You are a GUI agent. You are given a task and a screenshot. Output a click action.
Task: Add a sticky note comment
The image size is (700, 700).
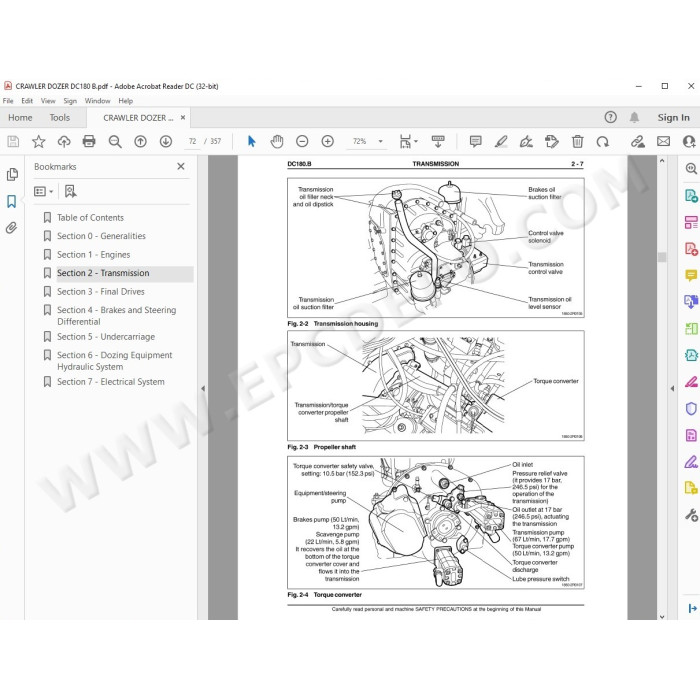[475, 142]
